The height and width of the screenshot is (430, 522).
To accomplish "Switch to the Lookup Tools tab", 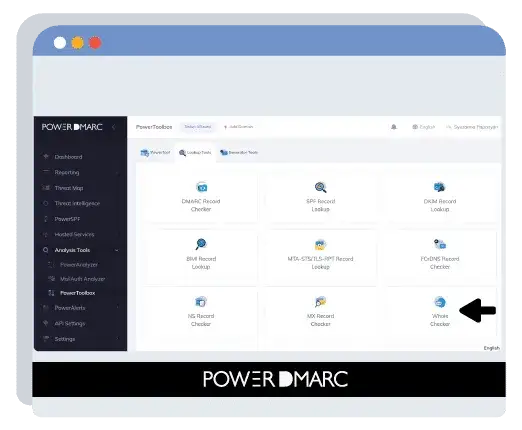I will coord(195,153).
